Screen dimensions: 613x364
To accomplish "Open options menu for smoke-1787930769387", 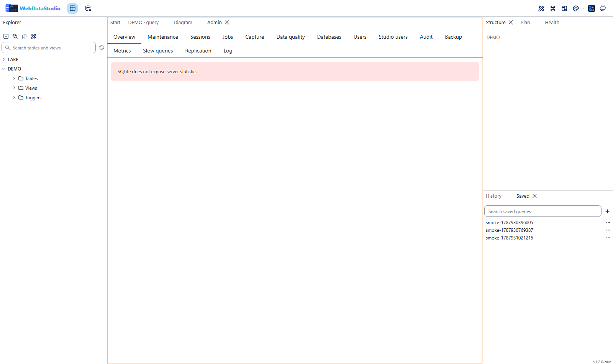I will click(x=608, y=230).
